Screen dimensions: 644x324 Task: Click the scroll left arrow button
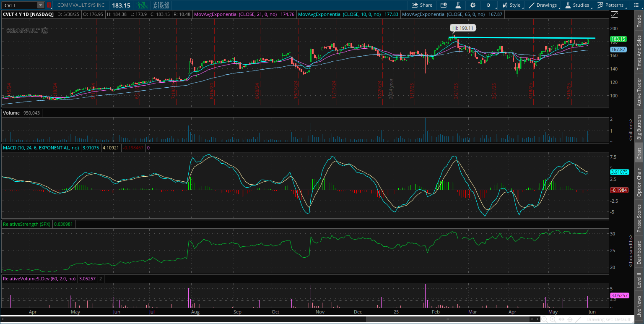coord(532,319)
